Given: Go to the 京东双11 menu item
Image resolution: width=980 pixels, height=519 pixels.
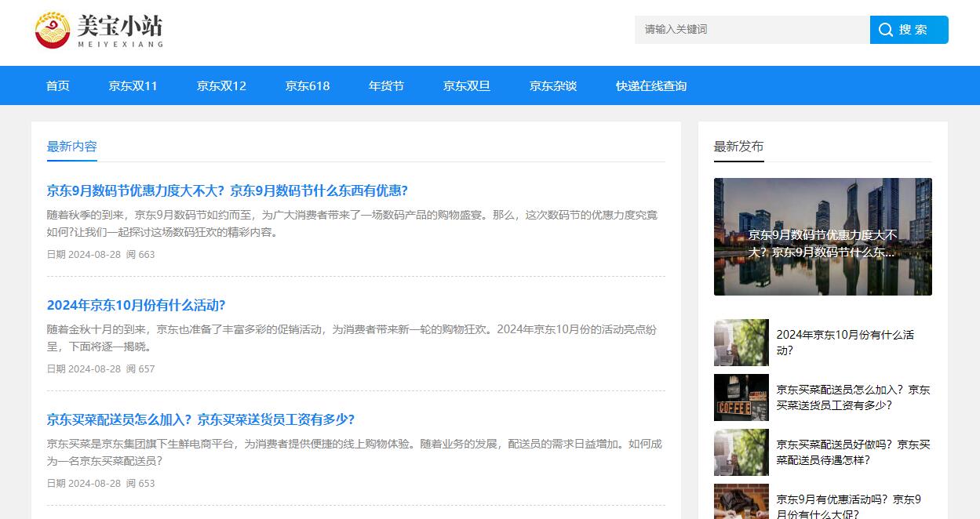Looking at the screenshot, I should [133, 85].
